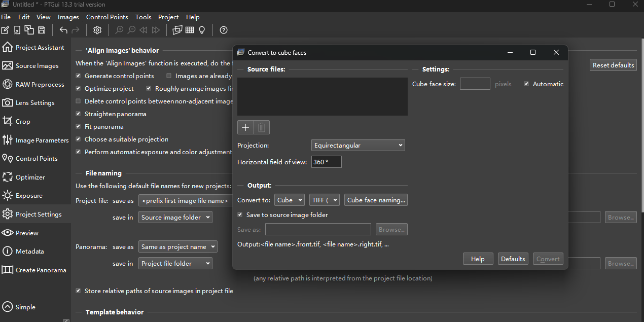Click the Horizontal field of view field
This screenshot has height=322, width=644.
(326, 162)
